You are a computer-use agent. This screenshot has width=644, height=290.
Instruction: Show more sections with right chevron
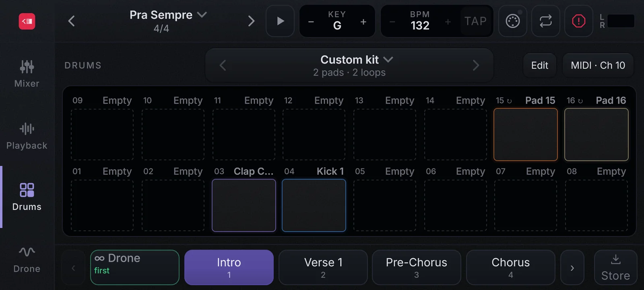click(572, 267)
